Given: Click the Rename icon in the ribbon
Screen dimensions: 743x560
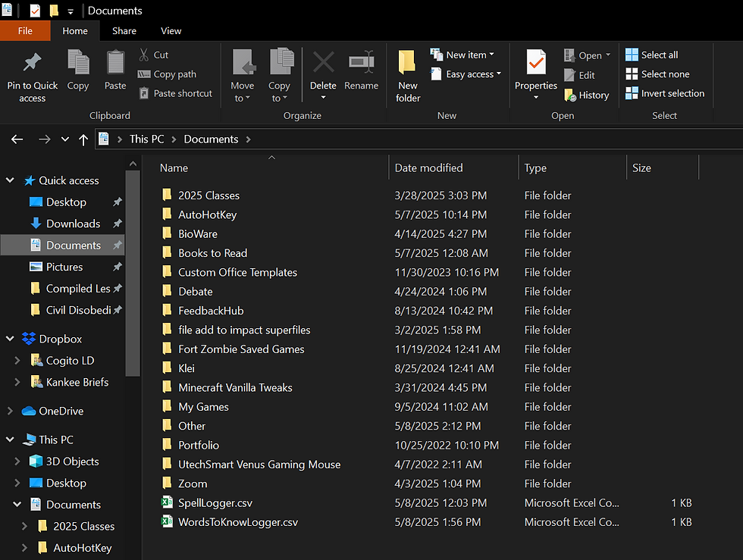Looking at the screenshot, I should pyautogui.click(x=361, y=63).
